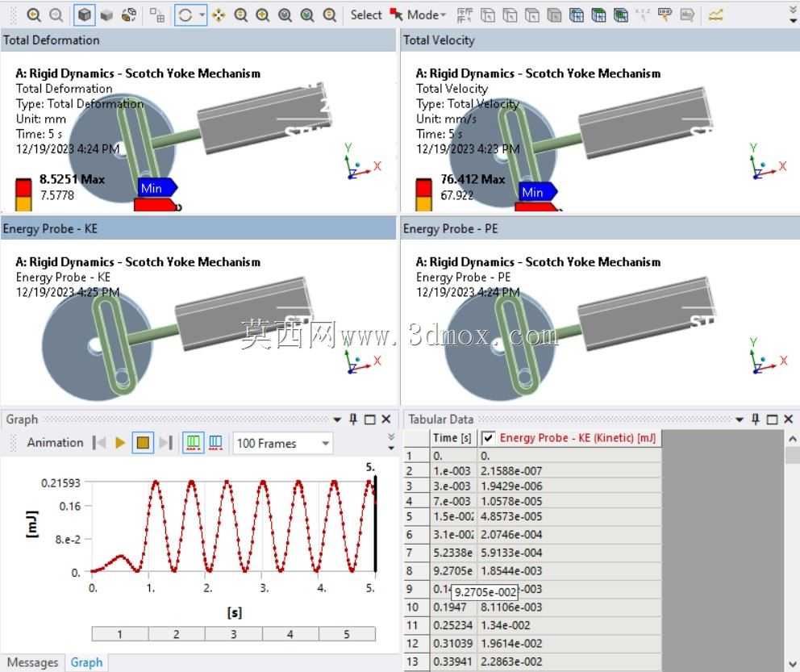Click the greyed select filter icon before the blue-grid ones
Viewport: 800px width, 672px height.
554,15
